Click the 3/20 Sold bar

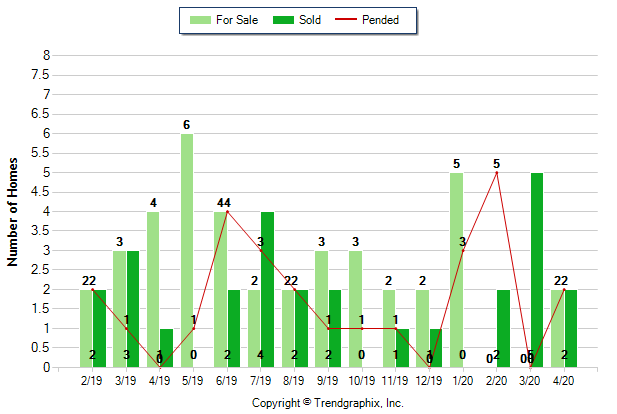[537, 270]
